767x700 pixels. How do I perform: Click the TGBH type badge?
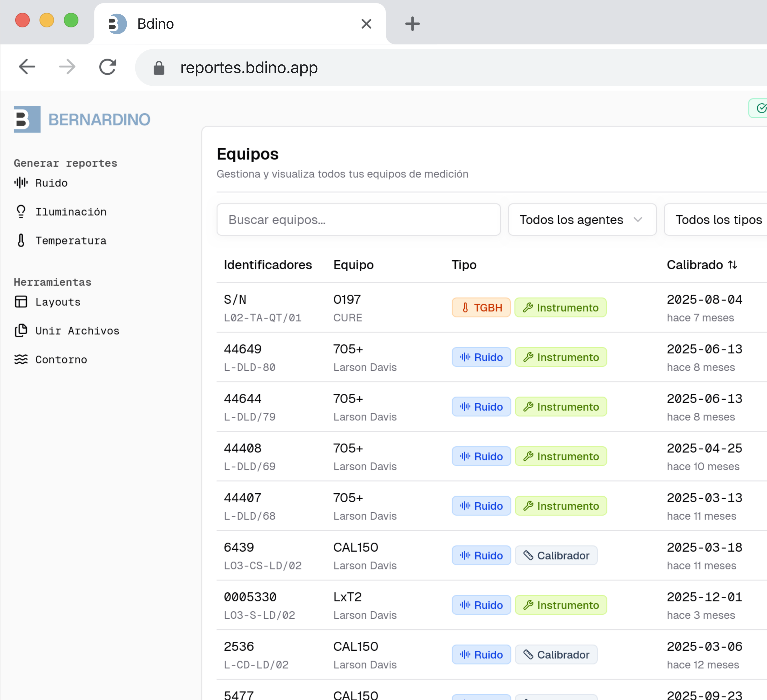click(481, 307)
